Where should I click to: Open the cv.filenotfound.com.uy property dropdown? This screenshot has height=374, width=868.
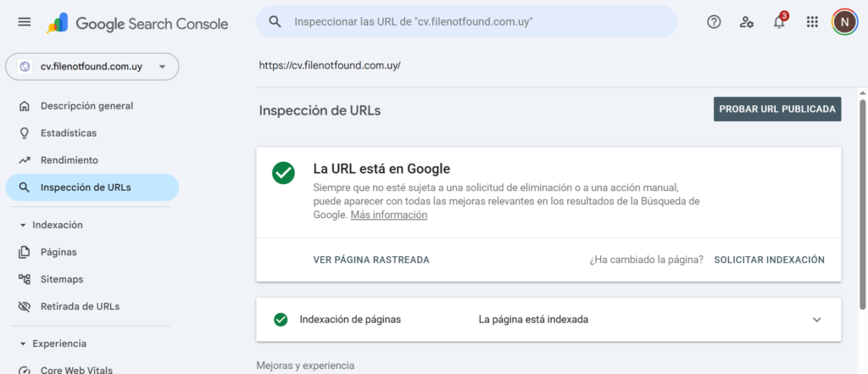[92, 66]
